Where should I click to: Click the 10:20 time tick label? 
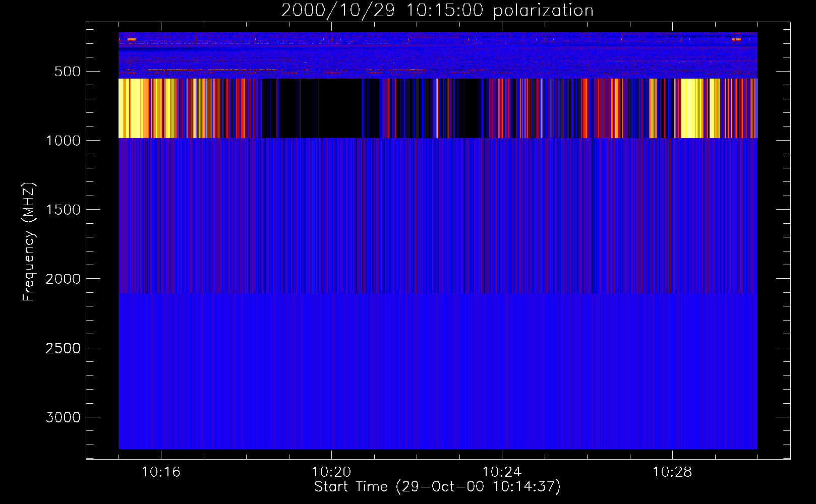[x=331, y=472]
